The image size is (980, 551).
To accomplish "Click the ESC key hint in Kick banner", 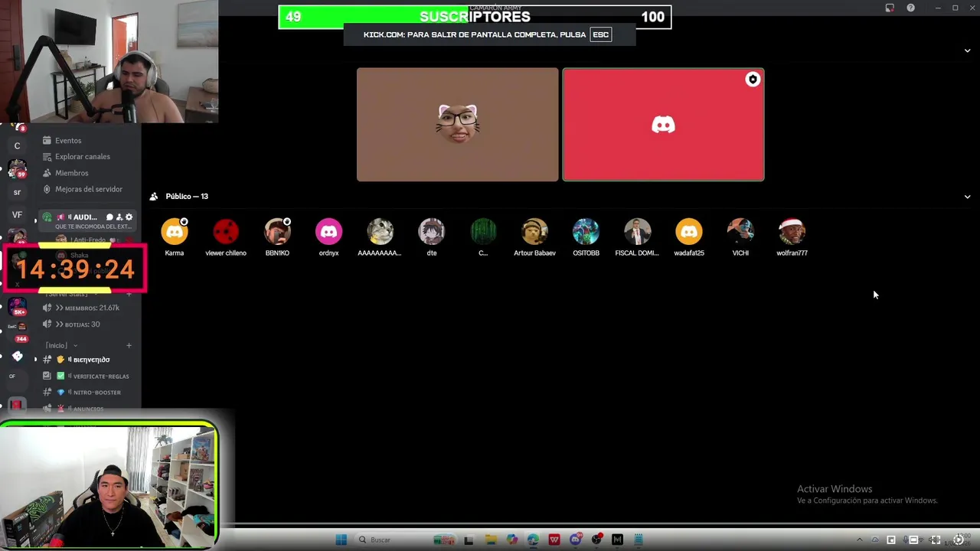I will 600,34.
